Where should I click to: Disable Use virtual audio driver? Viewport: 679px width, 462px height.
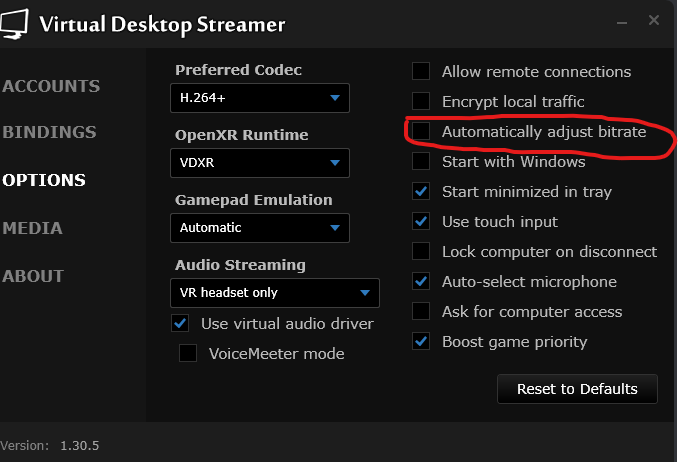pyautogui.click(x=181, y=323)
